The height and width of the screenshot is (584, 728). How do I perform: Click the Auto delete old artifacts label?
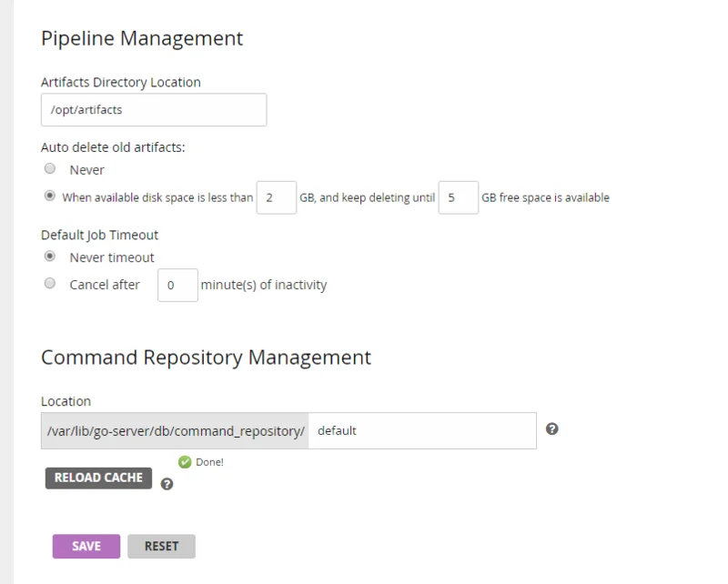(113, 147)
